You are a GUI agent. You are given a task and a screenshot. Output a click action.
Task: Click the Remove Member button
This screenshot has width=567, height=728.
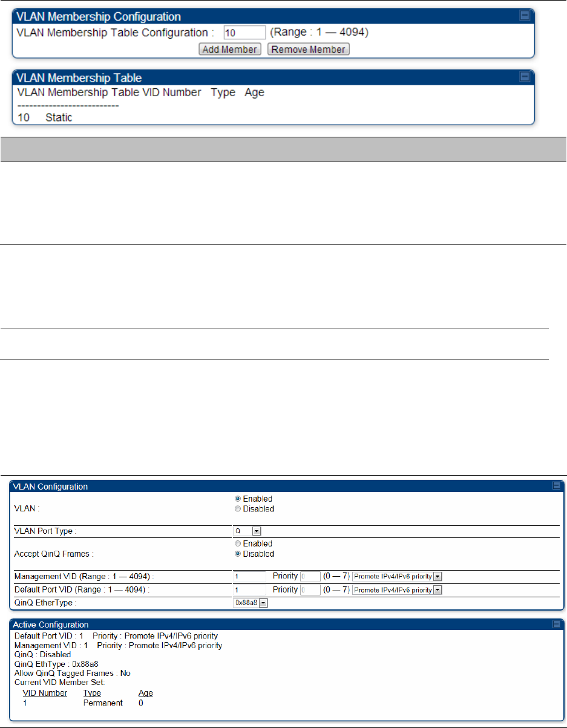point(308,50)
